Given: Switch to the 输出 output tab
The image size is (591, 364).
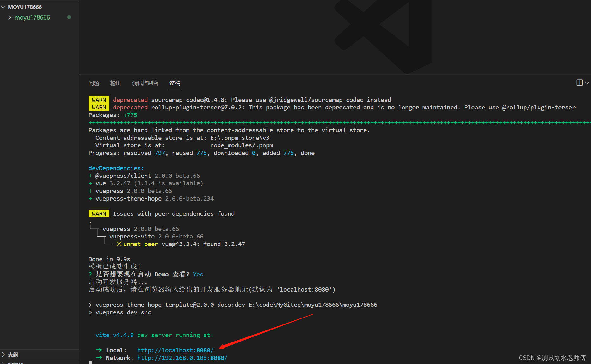Looking at the screenshot, I should point(115,83).
